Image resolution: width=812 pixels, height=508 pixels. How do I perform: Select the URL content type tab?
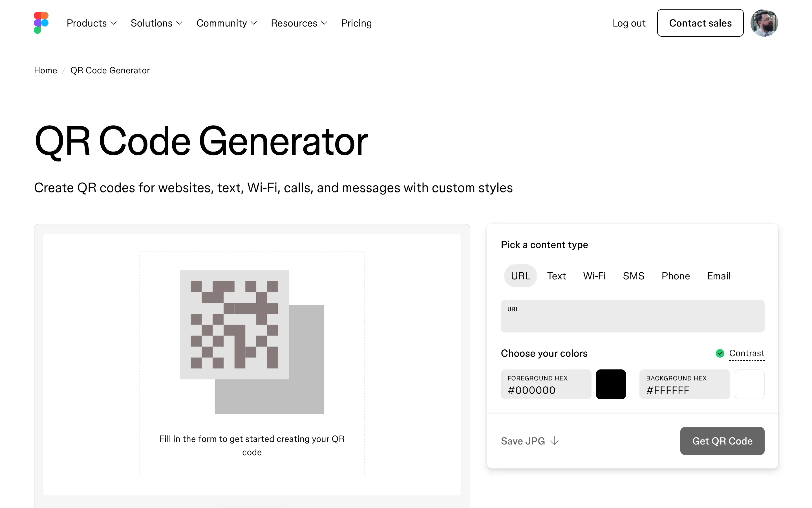(x=520, y=276)
